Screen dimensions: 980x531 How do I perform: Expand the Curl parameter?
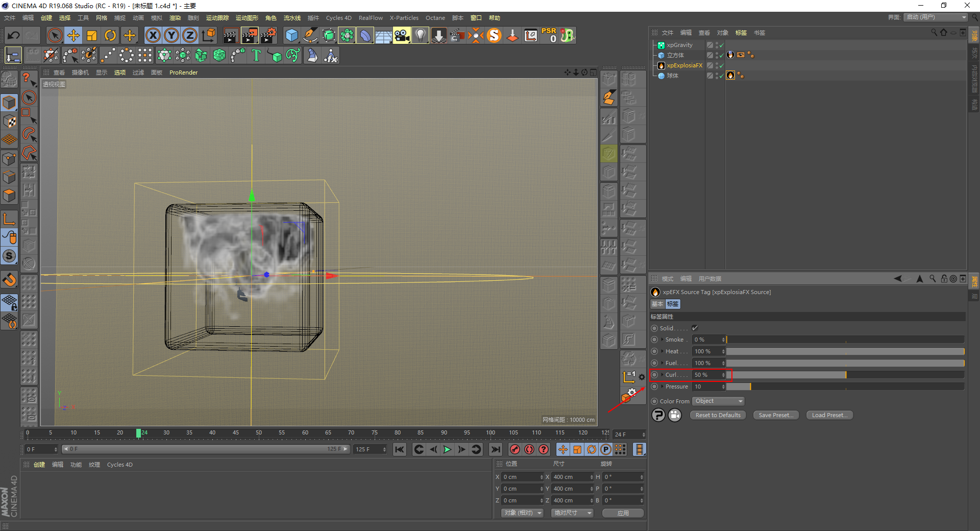662,375
